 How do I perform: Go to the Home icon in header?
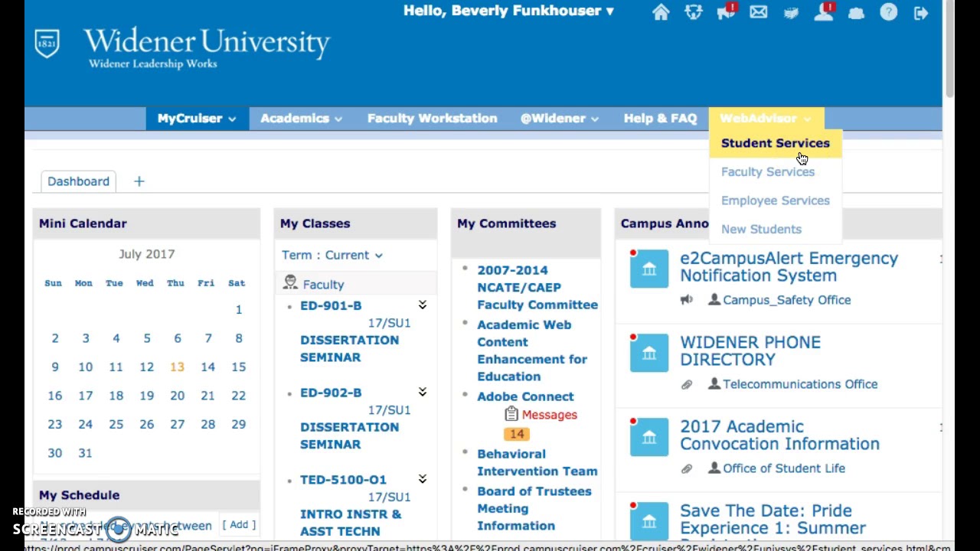tap(661, 12)
